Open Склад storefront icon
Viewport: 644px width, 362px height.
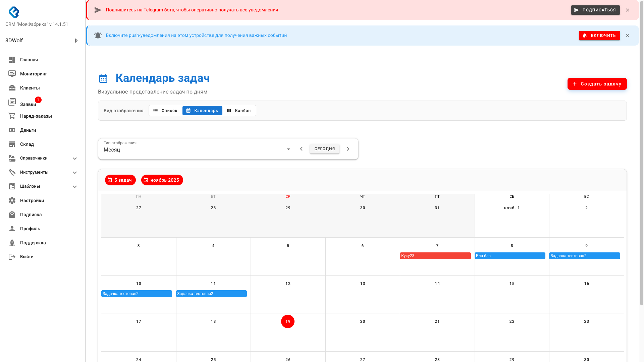(12, 144)
